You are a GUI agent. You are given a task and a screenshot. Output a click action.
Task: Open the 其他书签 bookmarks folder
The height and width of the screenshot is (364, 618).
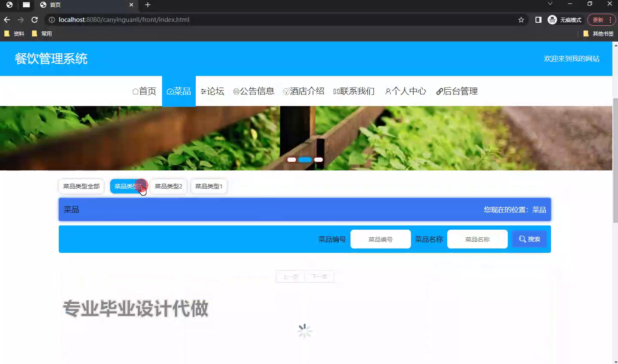tap(598, 33)
